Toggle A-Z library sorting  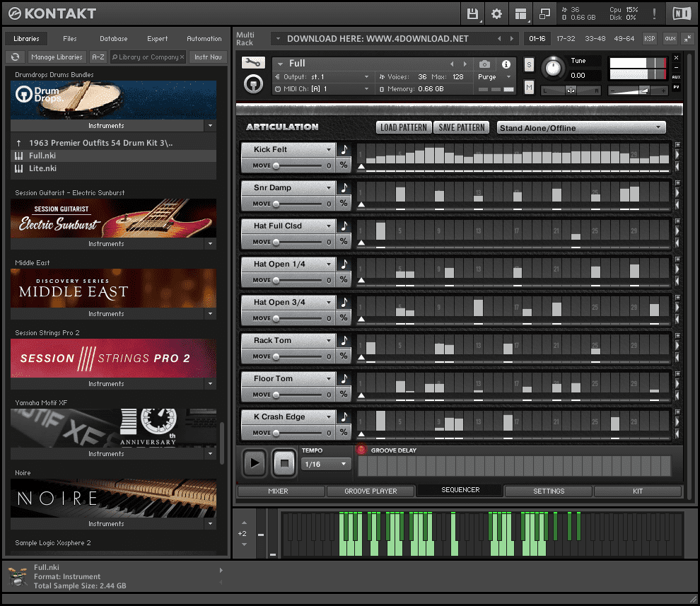point(98,57)
